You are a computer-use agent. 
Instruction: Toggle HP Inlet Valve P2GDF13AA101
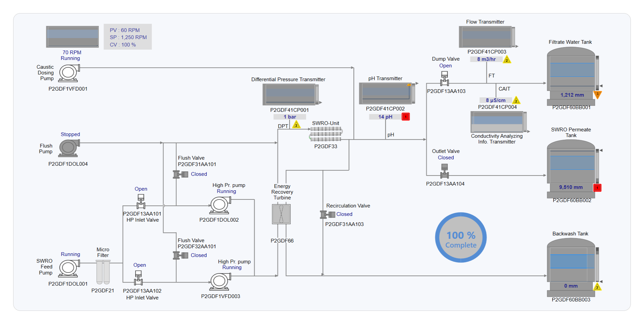point(141,201)
